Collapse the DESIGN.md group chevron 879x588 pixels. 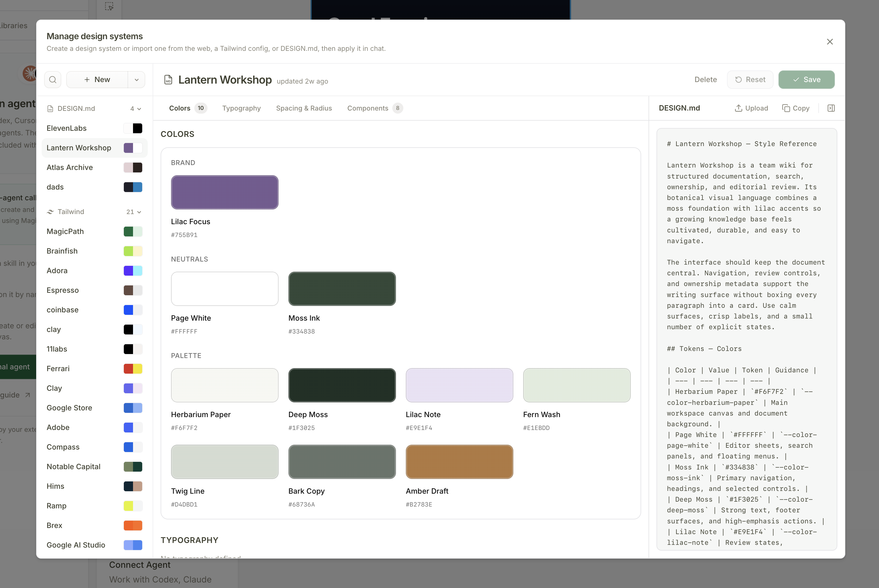point(139,109)
